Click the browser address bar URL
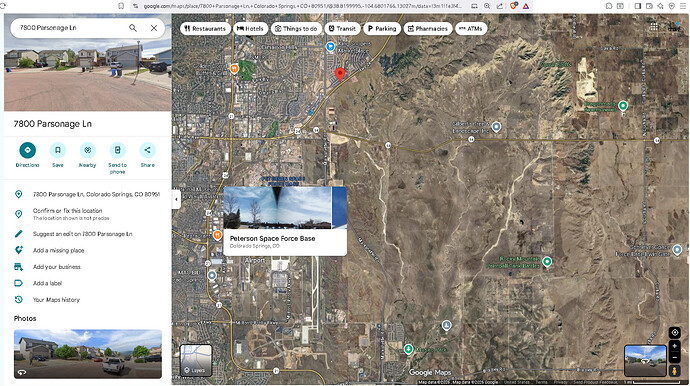 click(303, 6)
